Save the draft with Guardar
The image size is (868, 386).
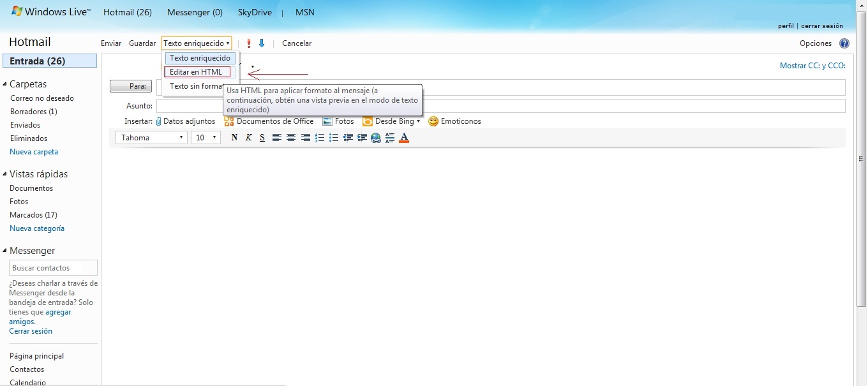[142, 43]
